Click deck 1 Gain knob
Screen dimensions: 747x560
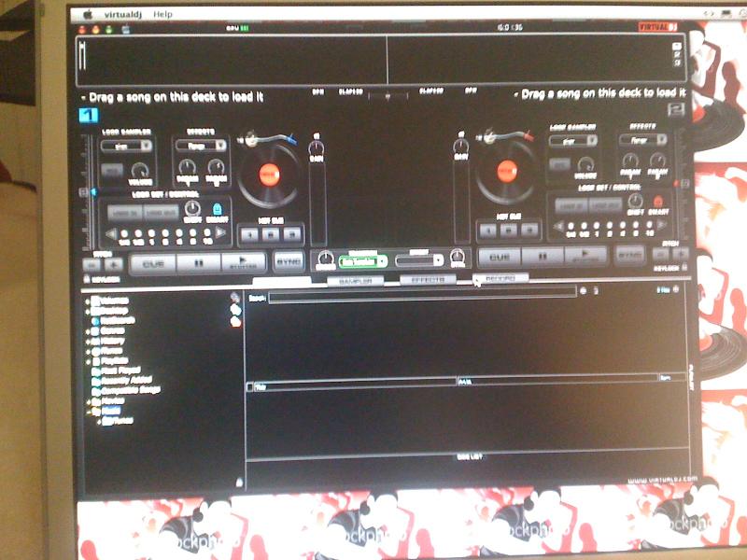tap(316, 148)
